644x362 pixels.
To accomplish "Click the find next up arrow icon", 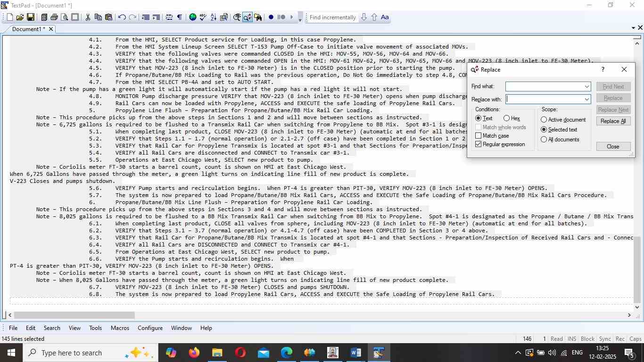I will pos(374,17).
